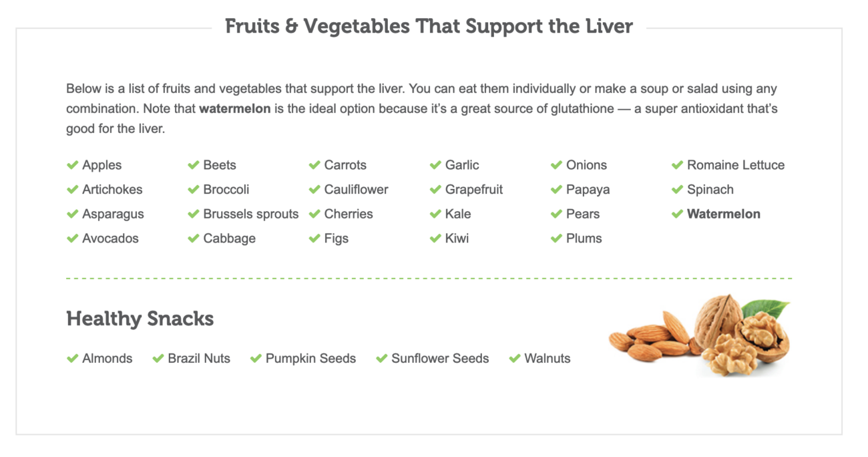Click the walnuts and almonds image
Screen dimensions: 868x457
click(700, 335)
